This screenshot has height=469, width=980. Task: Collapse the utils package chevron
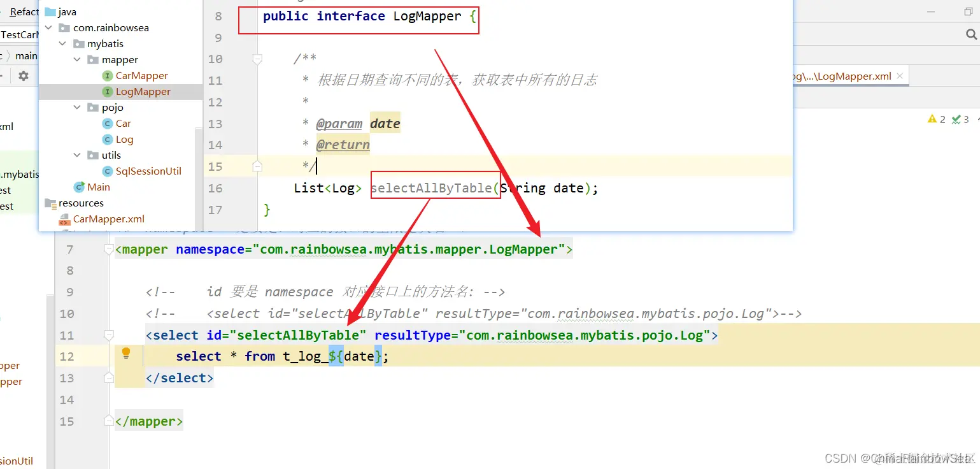pos(77,155)
